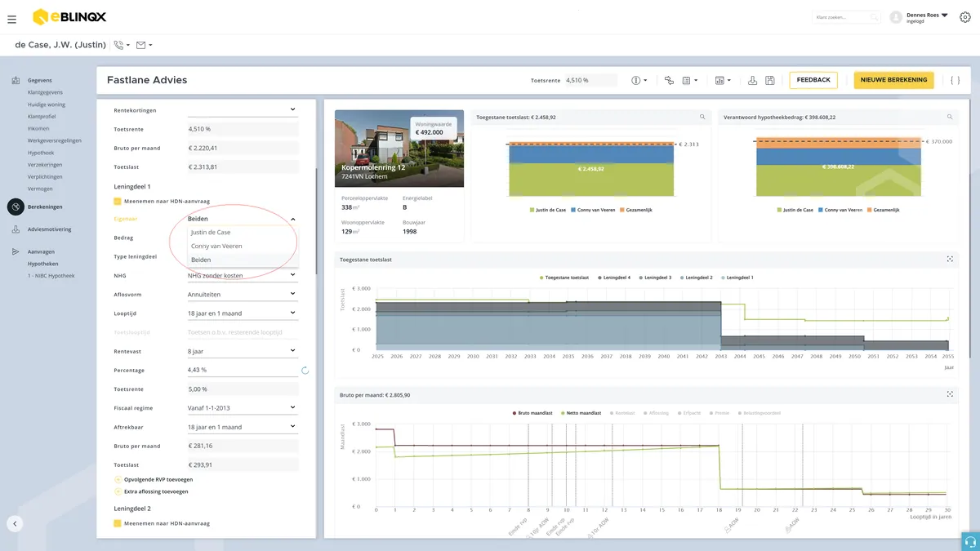Open the headset support icon
The image size is (980, 551).
(x=969, y=541)
